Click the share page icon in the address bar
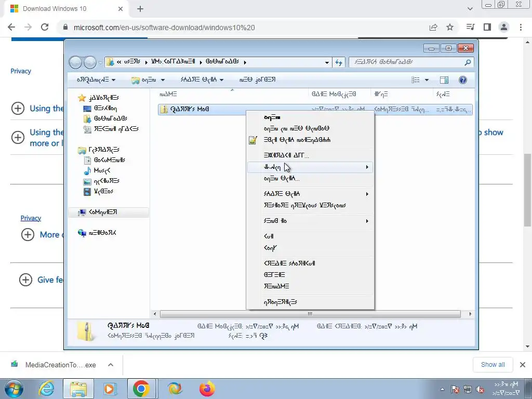This screenshot has height=399, width=532. point(433,27)
